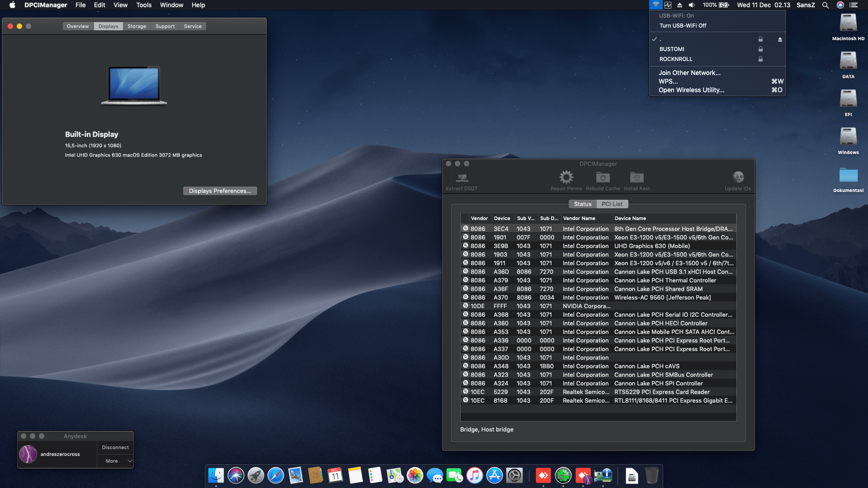Image resolution: width=868 pixels, height=488 pixels.
Task: Choose Join Other Network from WiFi menu
Action: tap(689, 73)
